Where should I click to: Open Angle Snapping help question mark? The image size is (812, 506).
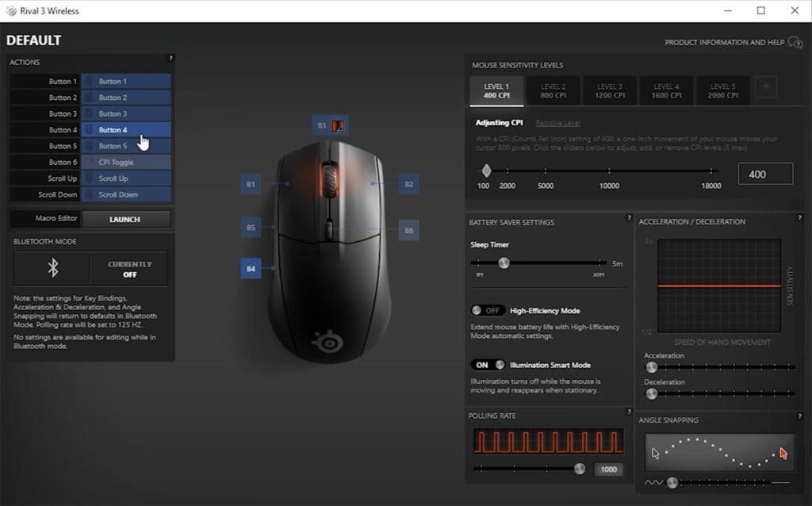(799, 416)
